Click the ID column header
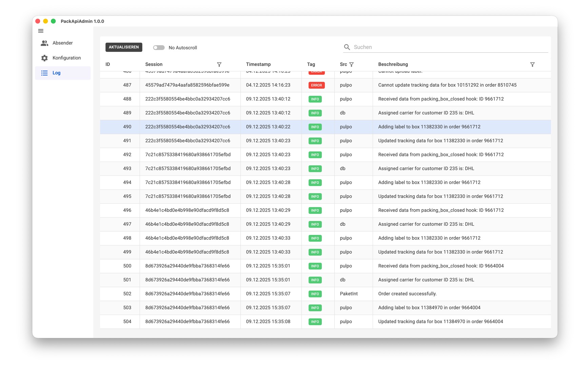 pos(108,65)
